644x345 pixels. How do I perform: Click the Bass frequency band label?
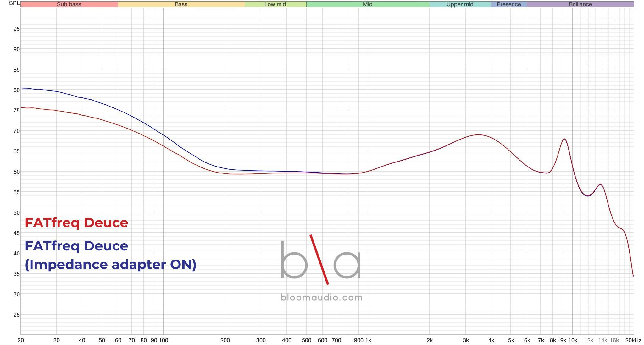[181, 4]
